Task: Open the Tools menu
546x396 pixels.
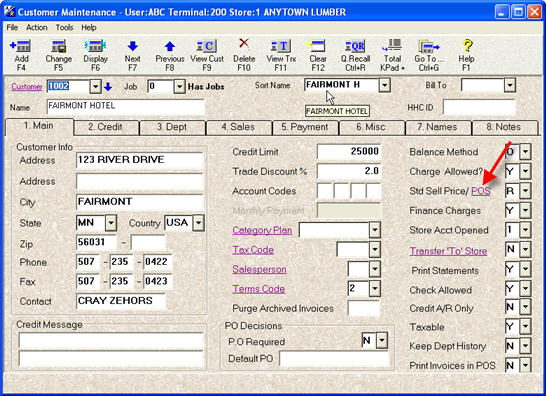Action: [64, 28]
